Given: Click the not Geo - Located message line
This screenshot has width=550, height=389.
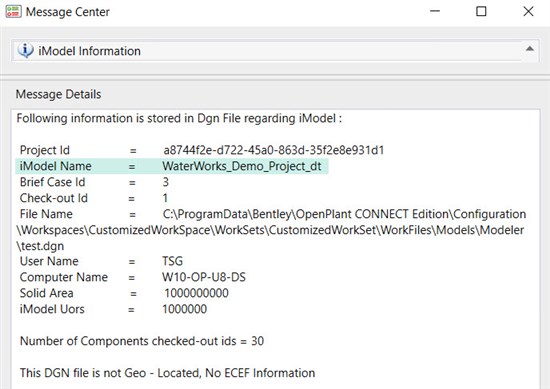Looking at the screenshot, I should (167, 373).
